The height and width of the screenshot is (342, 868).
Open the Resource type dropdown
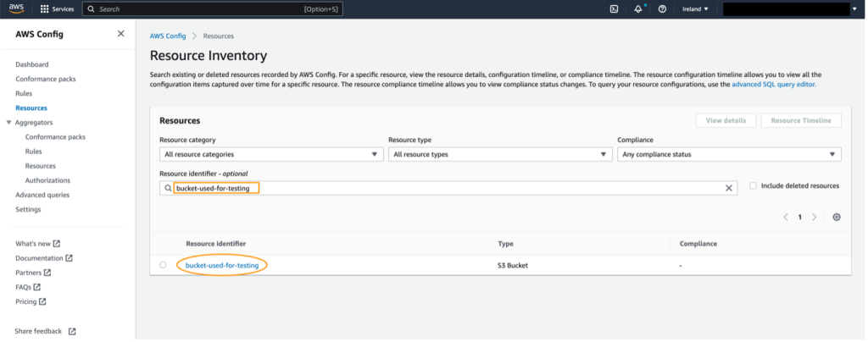(x=500, y=155)
